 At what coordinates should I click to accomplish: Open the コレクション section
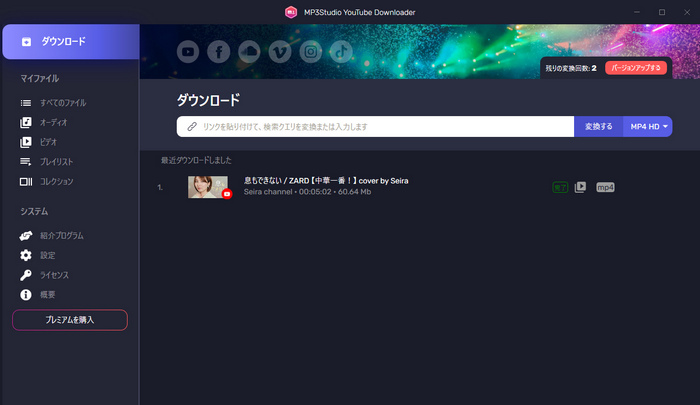coord(56,181)
